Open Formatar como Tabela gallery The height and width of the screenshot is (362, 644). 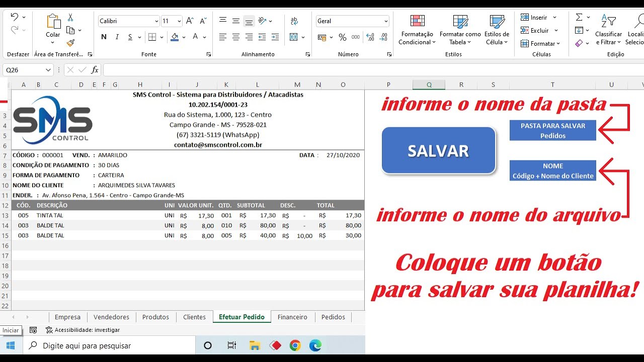point(460,30)
